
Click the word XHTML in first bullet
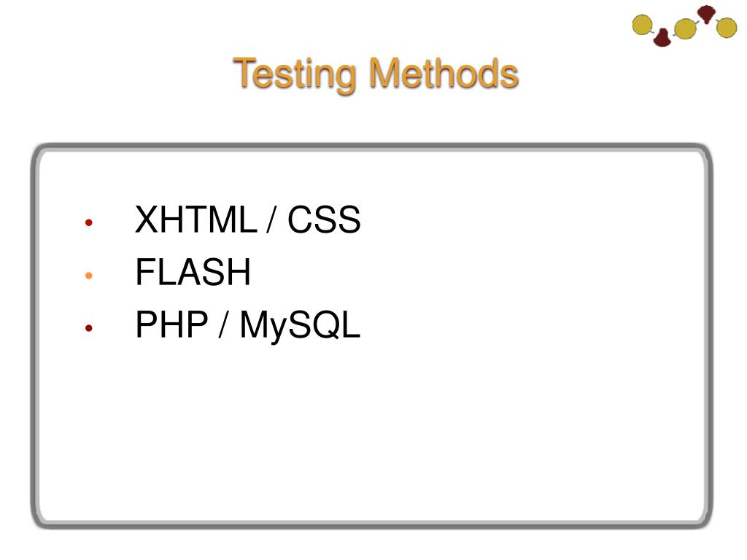pos(196,219)
